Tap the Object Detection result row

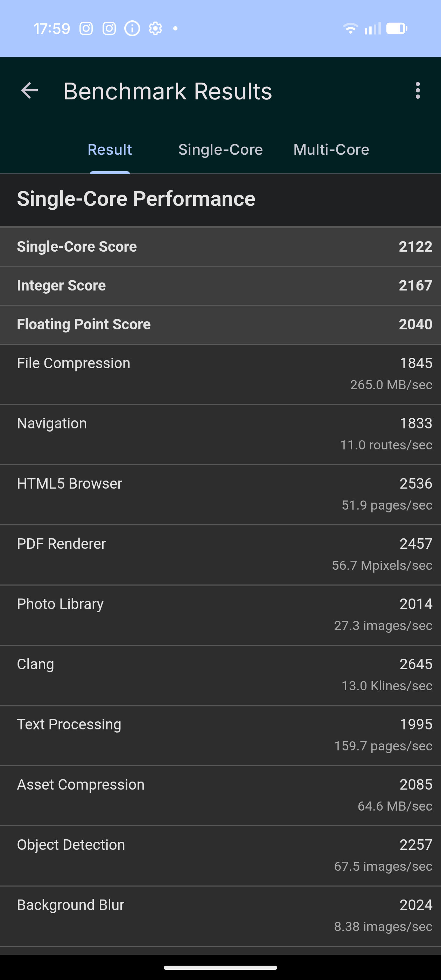[220, 855]
